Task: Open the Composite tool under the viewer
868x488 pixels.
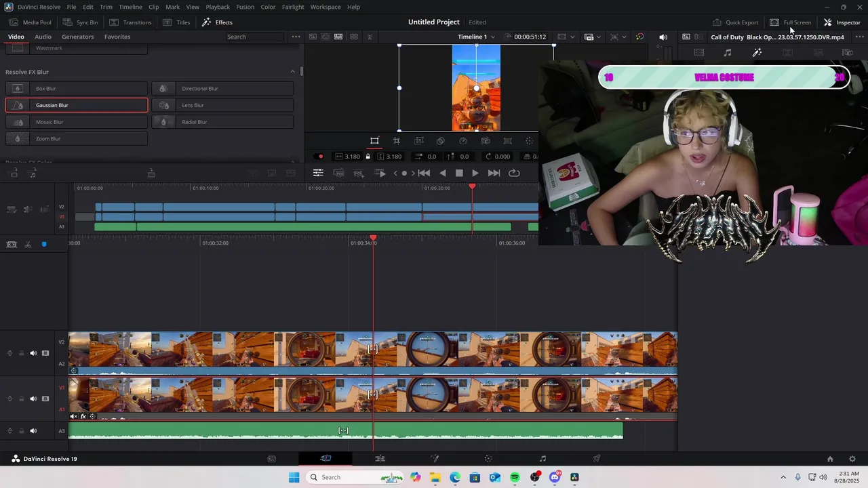Action: pyautogui.click(x=441, y=141)
